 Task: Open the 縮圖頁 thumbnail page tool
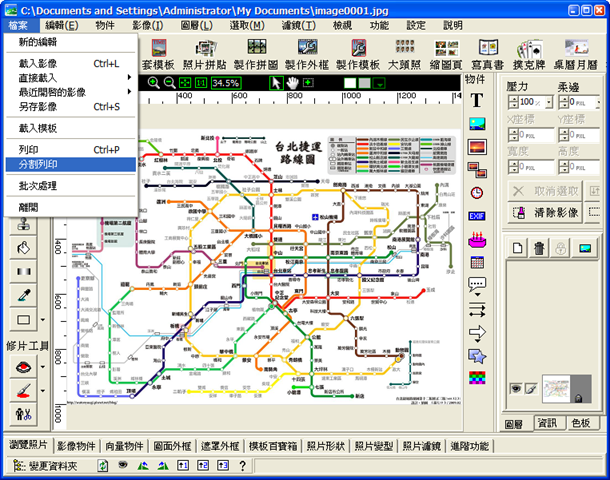[446, 54]
